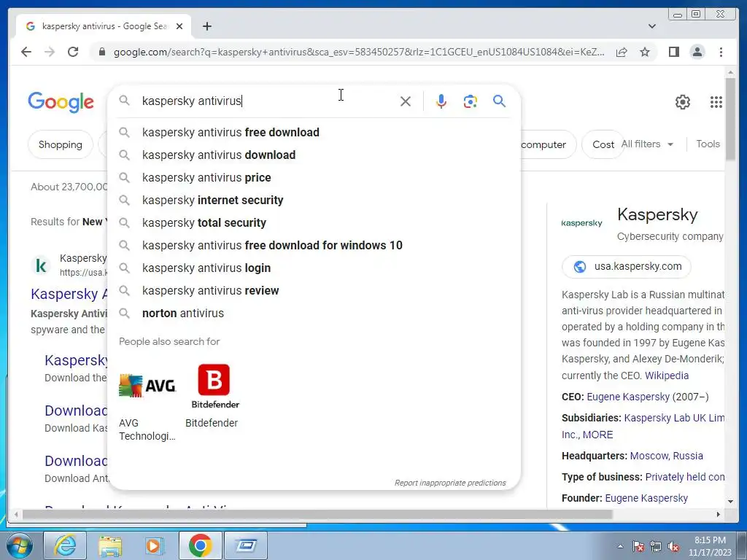Reload the page with the refresh icon

pyautogui.click(x=73, y=52)
